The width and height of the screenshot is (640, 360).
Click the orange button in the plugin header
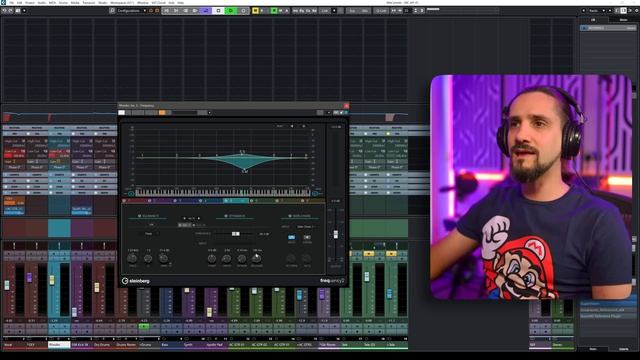(x=162, y=113)
